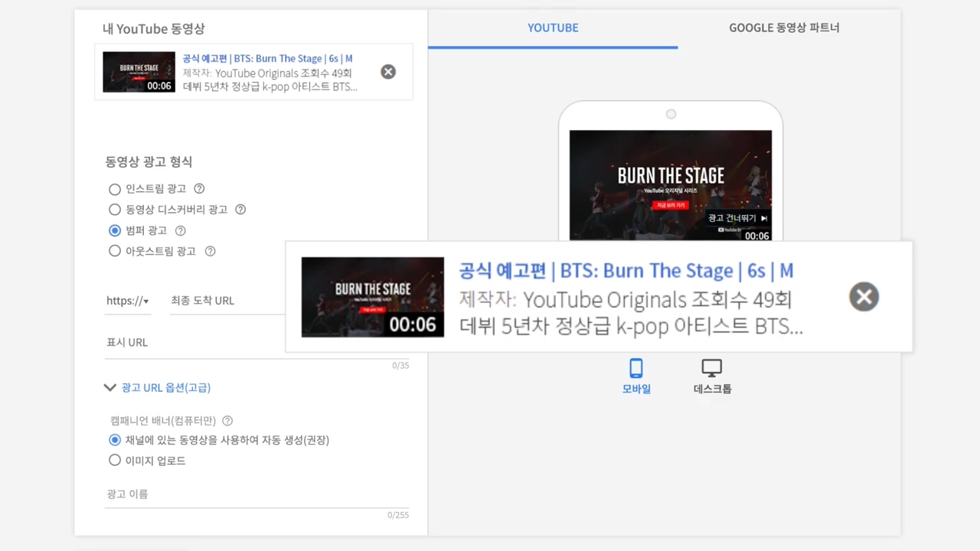Viewport: 980px width, 551px height.
Task: Click the 표시 URL input field
Action: tap(257, 343)
